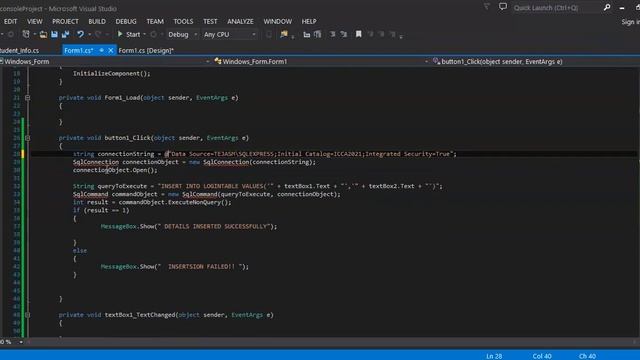Open the TOOLS menu
This screenshot has height=360, width=640.
pos(183,21)
